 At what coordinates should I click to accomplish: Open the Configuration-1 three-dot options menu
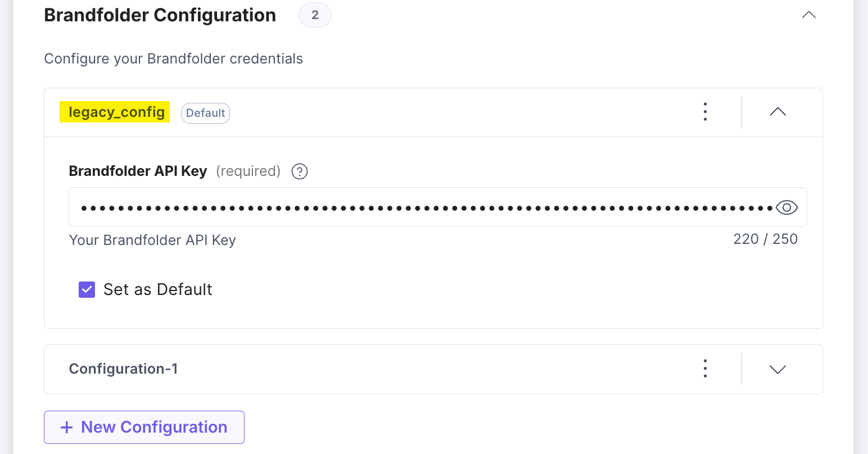[704, 369]
